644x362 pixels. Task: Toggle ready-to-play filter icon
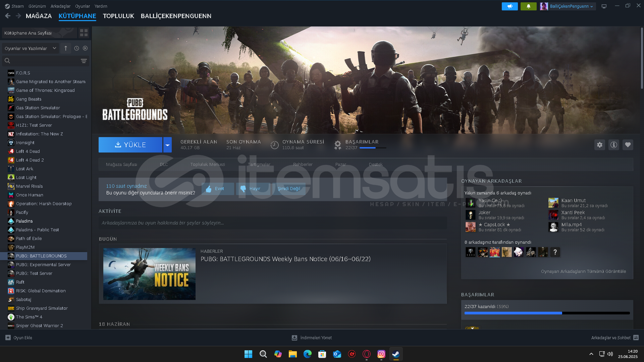tap(85, 48)
